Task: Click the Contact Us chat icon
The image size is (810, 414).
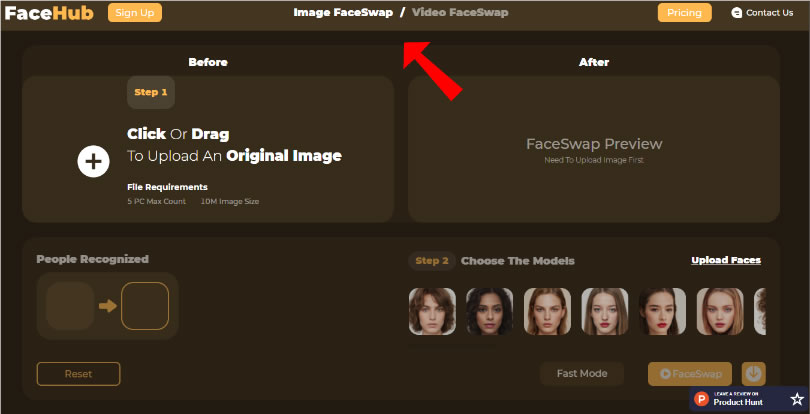Action: pyautogui.click(x=737, y=13)
